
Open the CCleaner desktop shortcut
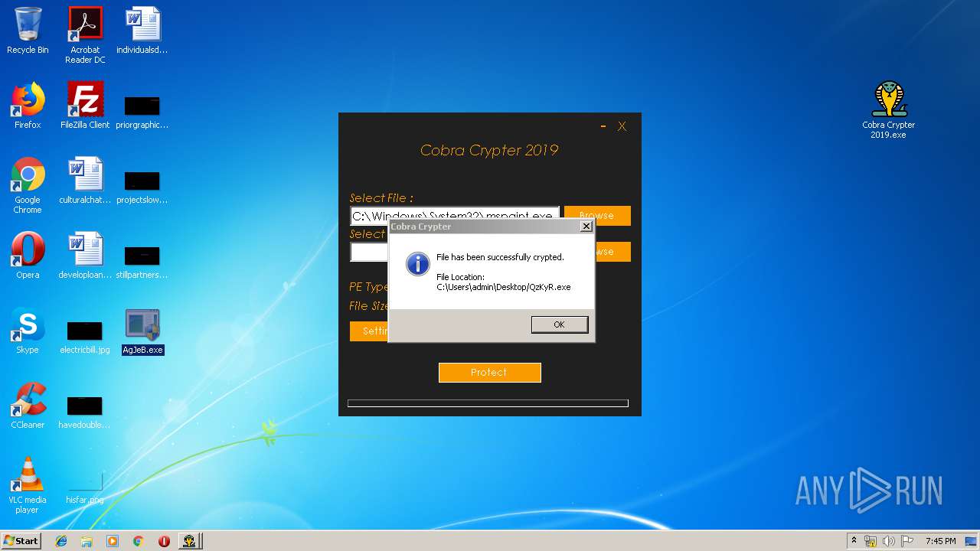click(x=28, y=406)
